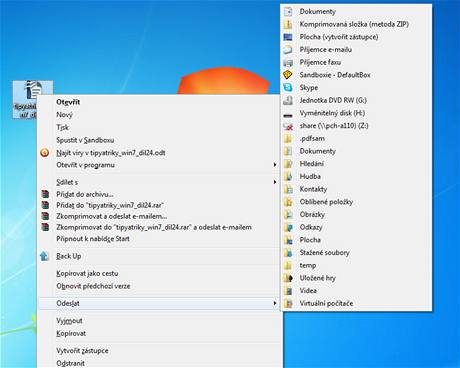Click the star folder icon for Oblíbené položky
The width and height of the screenshot is (460, 368).
(288, 202)
